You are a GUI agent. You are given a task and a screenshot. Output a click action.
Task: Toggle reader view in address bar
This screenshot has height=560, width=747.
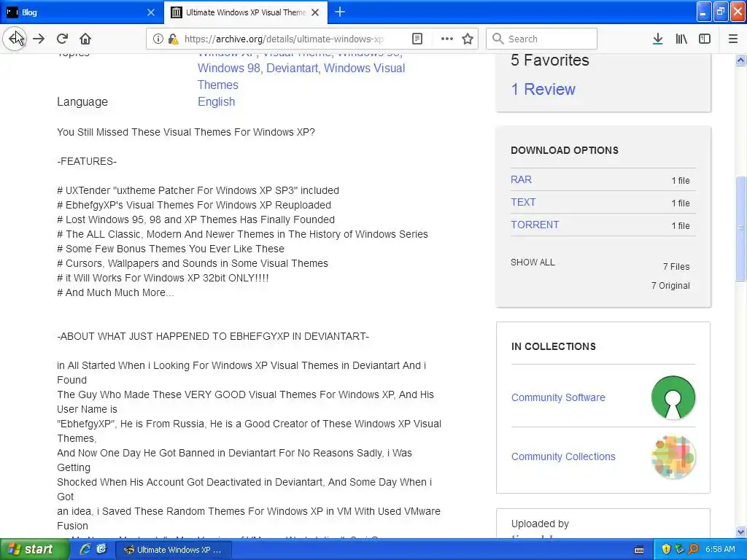pos(417,39)
